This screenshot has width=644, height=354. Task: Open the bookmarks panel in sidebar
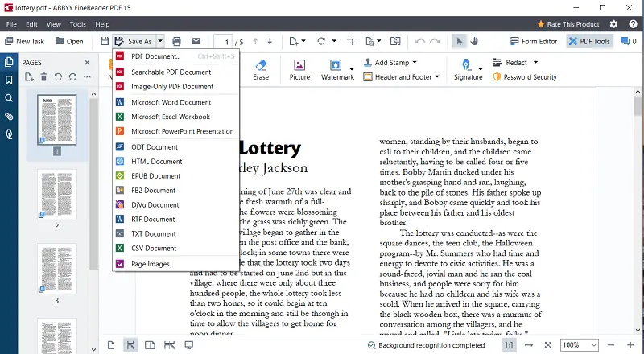click(9, 80)
